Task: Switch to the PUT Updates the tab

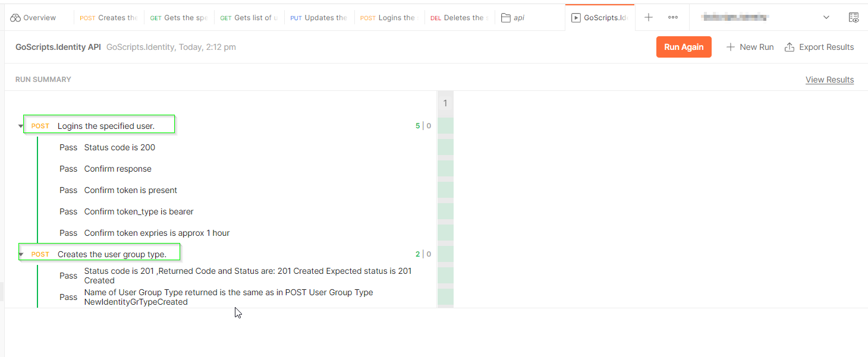Action: 319,18
